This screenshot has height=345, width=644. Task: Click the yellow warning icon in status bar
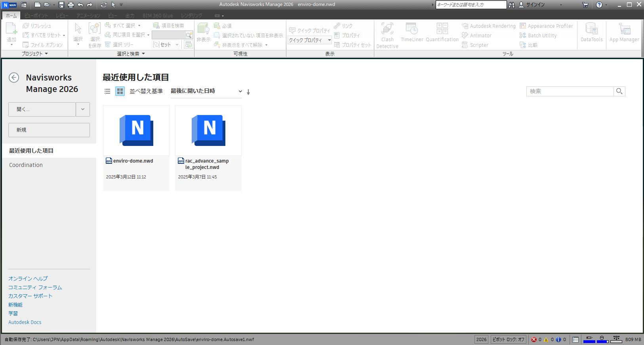tap(546, 339)
